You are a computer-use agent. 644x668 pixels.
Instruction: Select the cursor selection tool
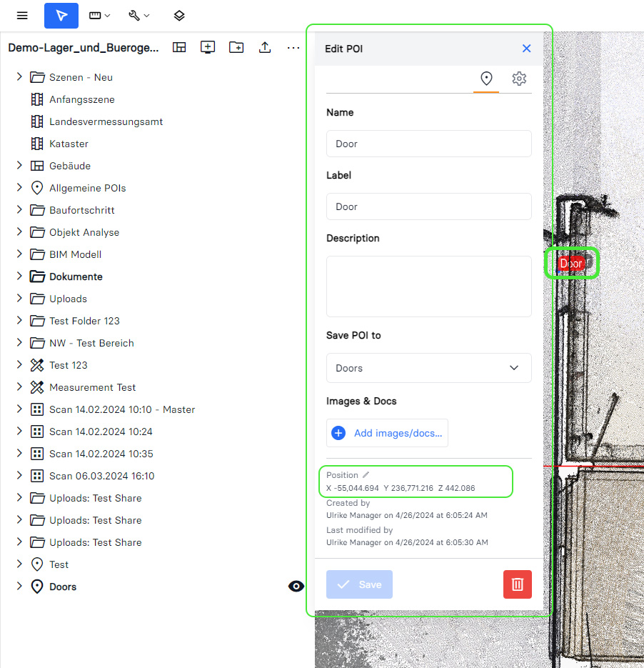(x=61, y=16)
